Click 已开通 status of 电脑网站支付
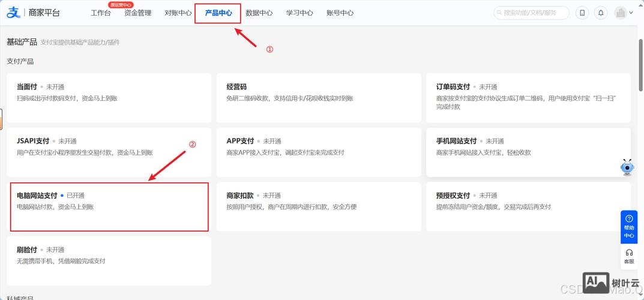 pyautogui.click(x=76, y=196)
